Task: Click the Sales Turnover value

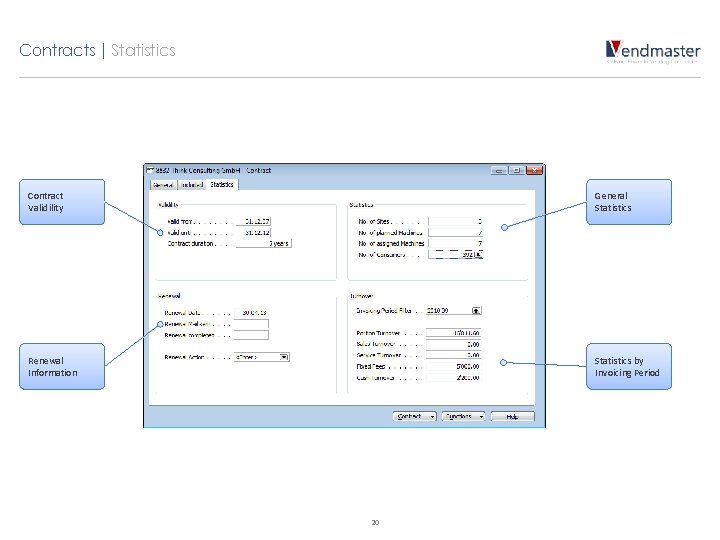Action: coord(453,344)
